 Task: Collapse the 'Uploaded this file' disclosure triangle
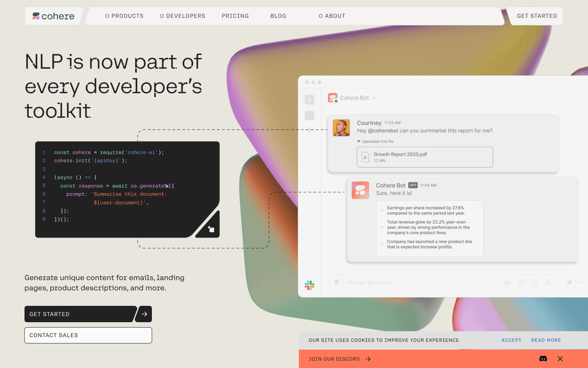tap(359, 141)
